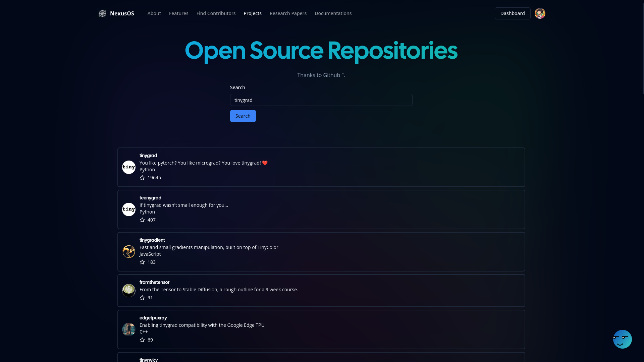Click the Find Contributors dropdown
644x362 pixels.
tap(216, 13)
